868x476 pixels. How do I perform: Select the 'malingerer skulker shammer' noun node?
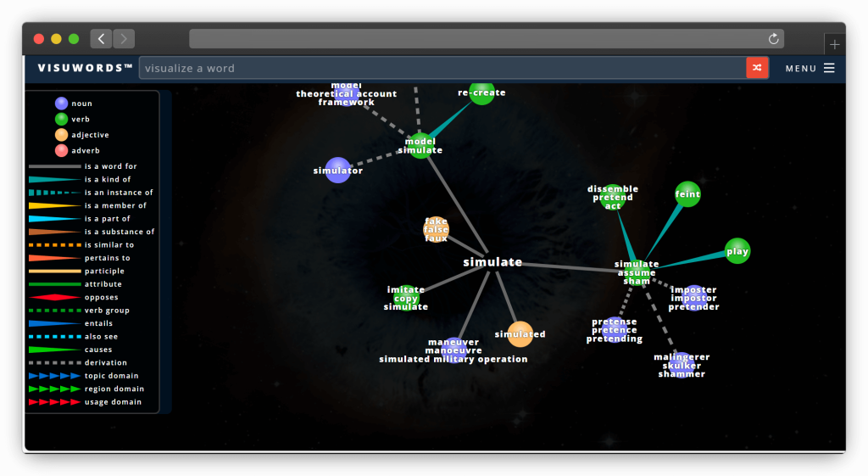682,365
